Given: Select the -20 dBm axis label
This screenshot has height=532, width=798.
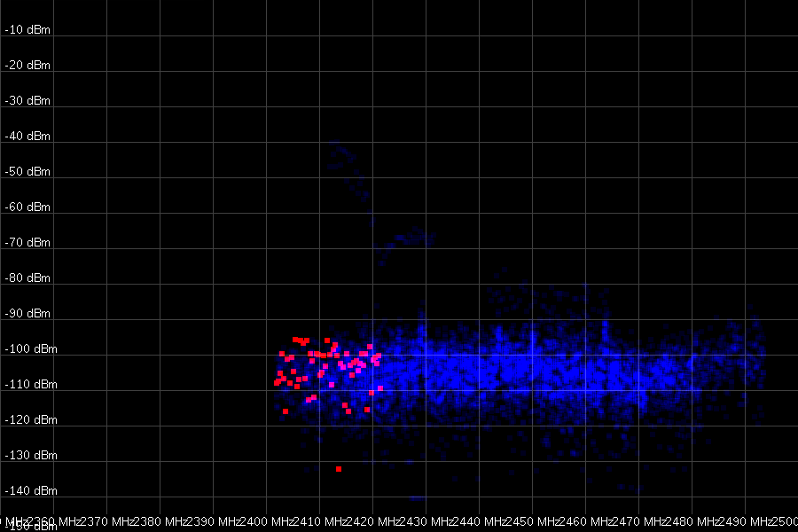Looking at the screenshot, I should tap(27, 66).
